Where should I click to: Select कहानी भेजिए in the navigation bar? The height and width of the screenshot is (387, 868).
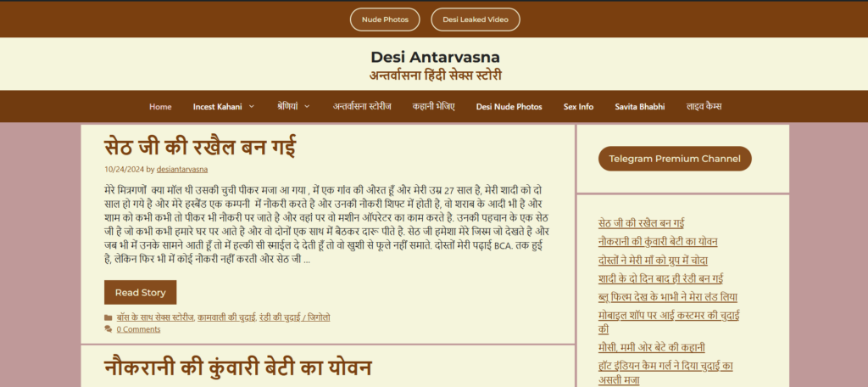click(x=433, y=107)
